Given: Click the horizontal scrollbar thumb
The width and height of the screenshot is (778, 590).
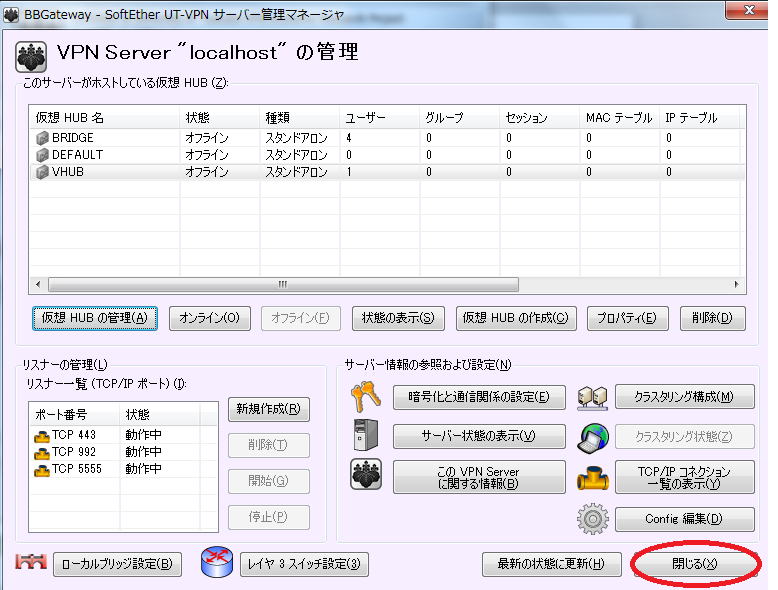Looking at the screenshot, I should [283, 285].
